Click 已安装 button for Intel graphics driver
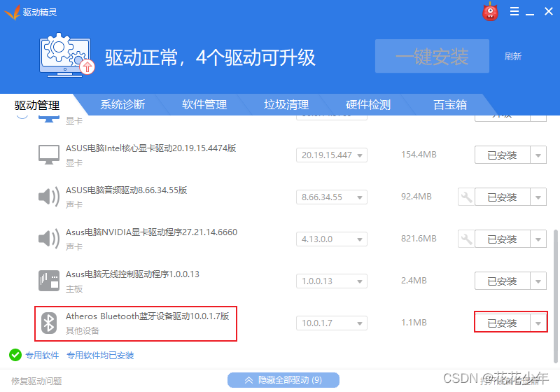Image resolution: width=560 pixels, height=392 pixels. click(x=503, y=155)
